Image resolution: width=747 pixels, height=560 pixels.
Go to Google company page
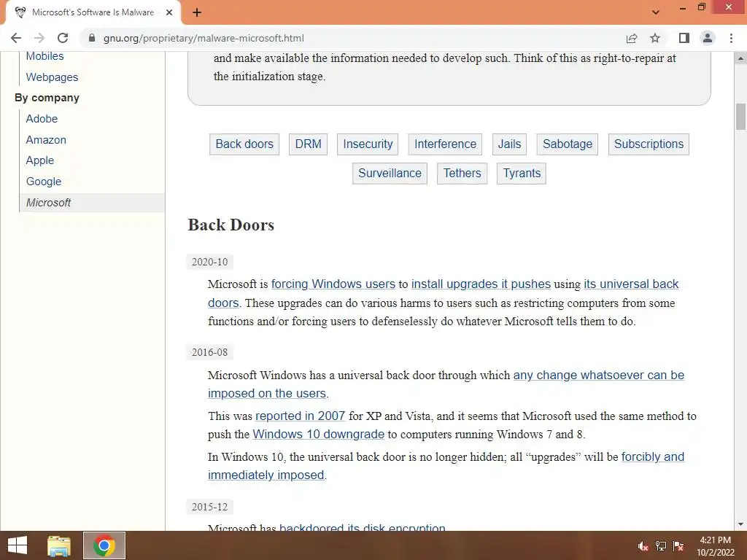(44, 182)
